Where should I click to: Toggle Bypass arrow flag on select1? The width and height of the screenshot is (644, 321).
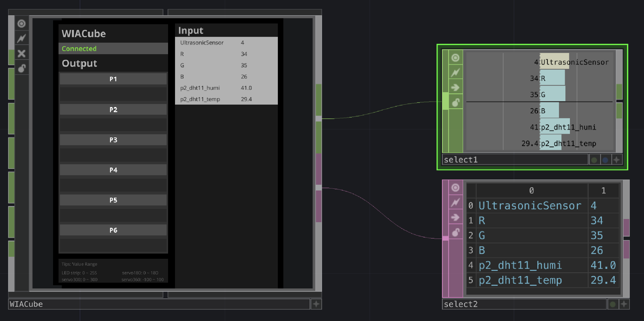[x=455, y=87]
